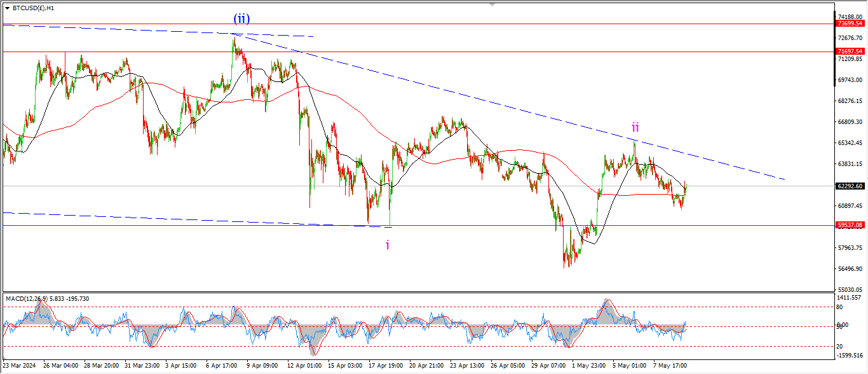
Task: Click the 1 May 23:00 time label
Action: (589, 366)
